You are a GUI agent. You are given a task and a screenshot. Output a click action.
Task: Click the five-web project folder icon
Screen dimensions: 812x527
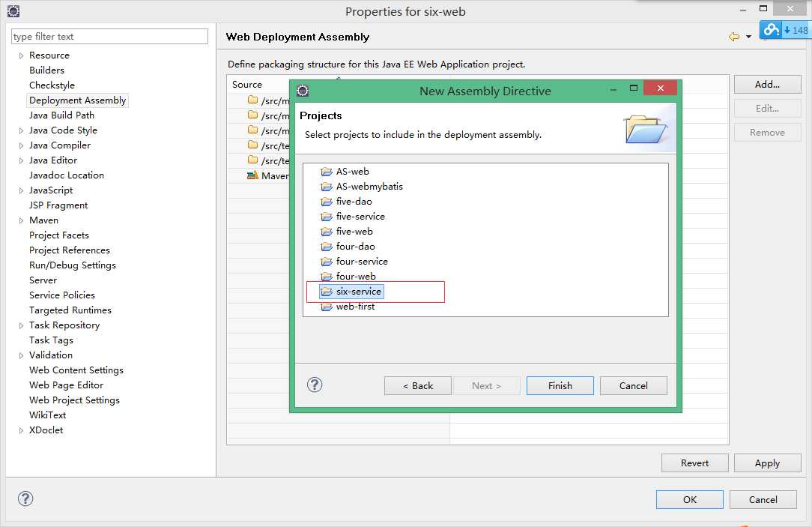[x=327, y=232]
